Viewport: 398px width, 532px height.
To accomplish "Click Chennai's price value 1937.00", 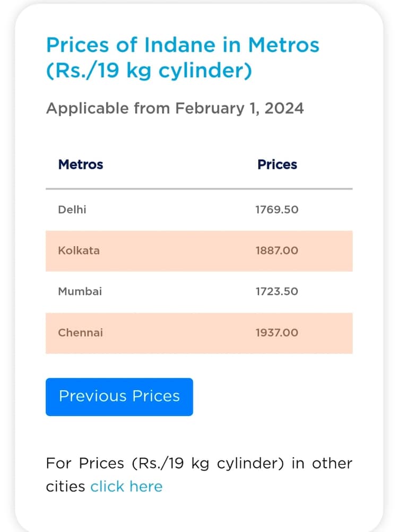I will [x=276, y=333].
